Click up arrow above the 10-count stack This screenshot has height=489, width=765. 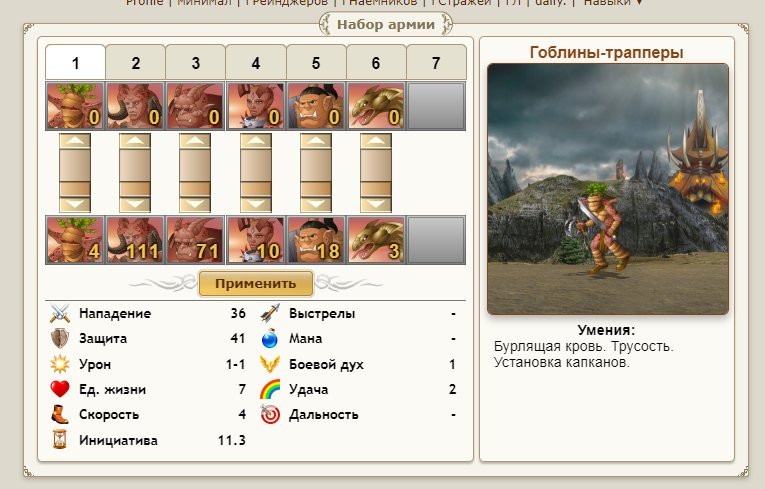[x=256, y=141]
